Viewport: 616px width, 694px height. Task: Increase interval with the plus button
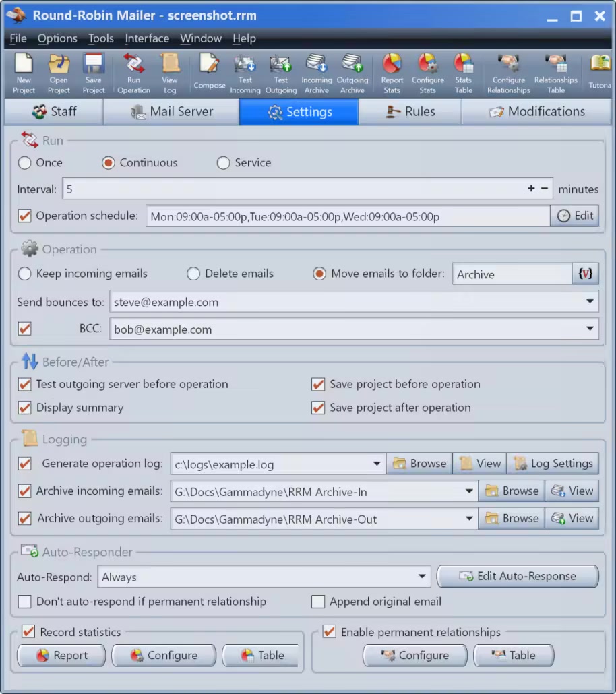(x=531, y=189)
